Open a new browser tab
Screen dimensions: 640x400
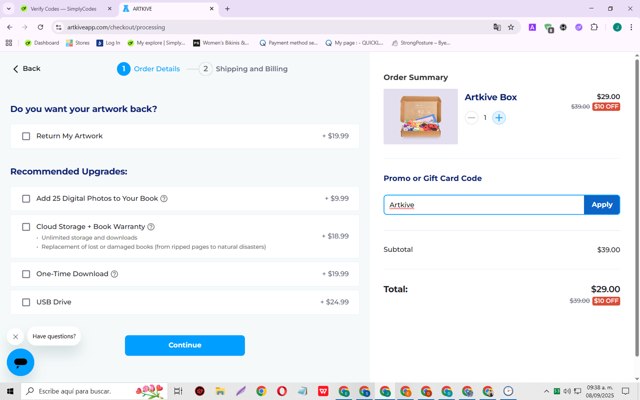coord(227,9)
